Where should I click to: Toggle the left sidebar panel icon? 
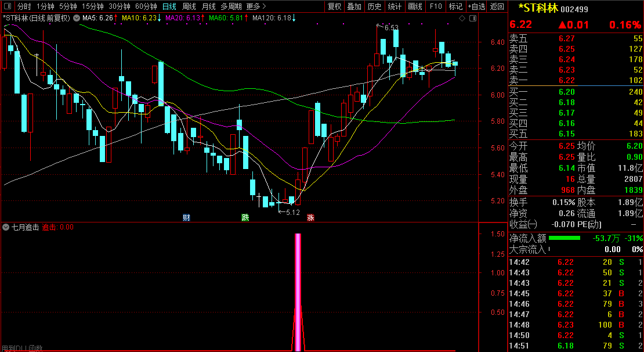pos(8,6)
